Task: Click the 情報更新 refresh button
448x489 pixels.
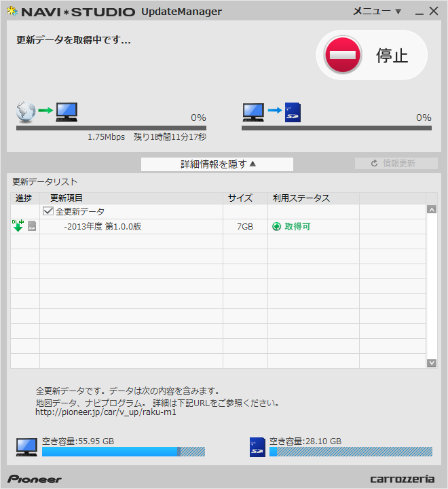Action: point(396,163)
